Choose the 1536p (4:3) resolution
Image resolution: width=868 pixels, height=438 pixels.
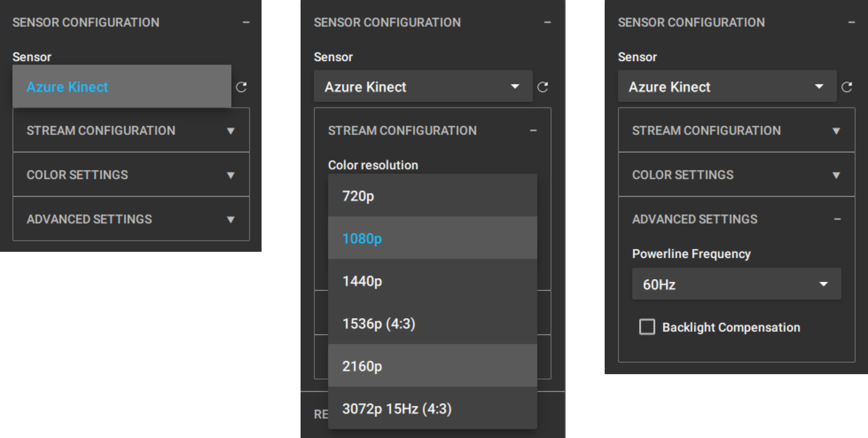tap(432, 324)
